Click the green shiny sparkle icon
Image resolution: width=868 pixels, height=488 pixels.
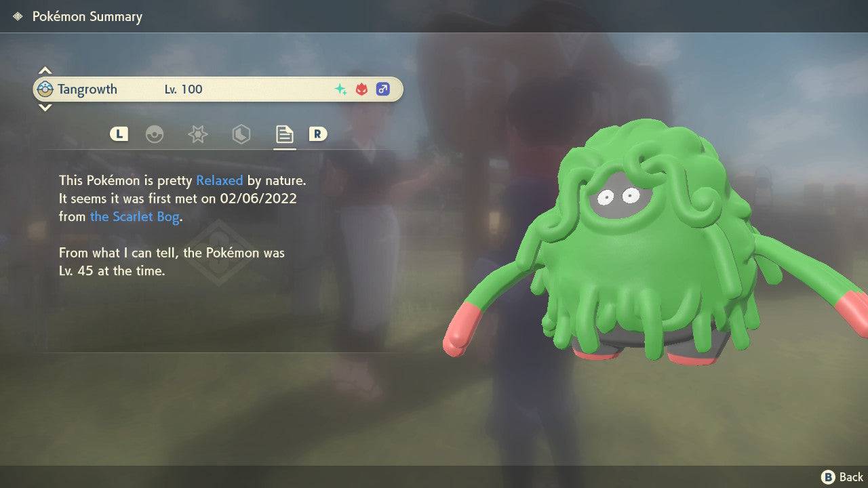(340, 89)
